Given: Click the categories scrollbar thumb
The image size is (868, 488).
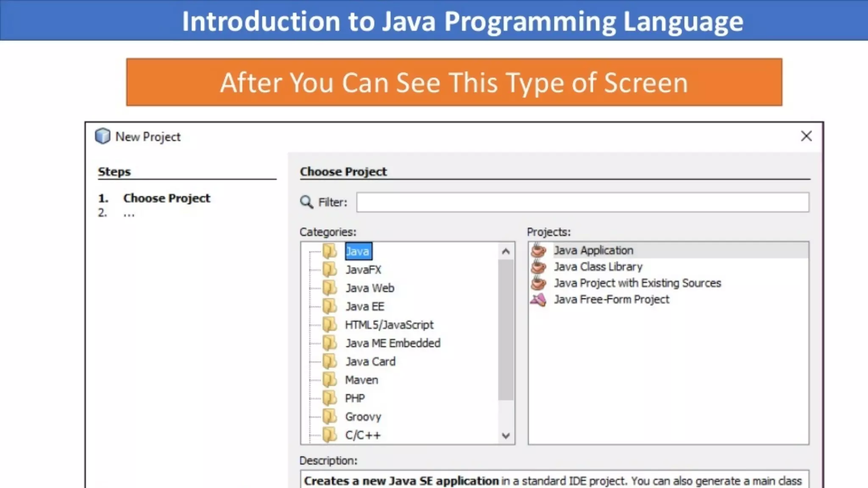Looking at the screenshot, I should click(505, 330).
